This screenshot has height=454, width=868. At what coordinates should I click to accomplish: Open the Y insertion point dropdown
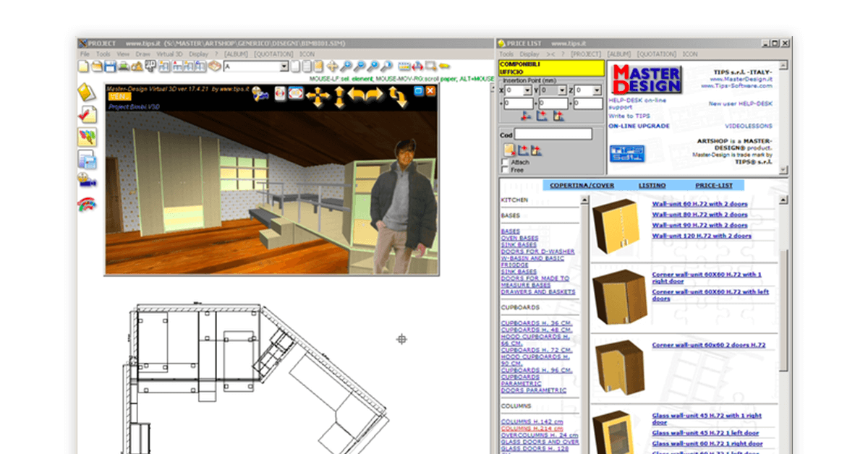(x=562, y=90)
